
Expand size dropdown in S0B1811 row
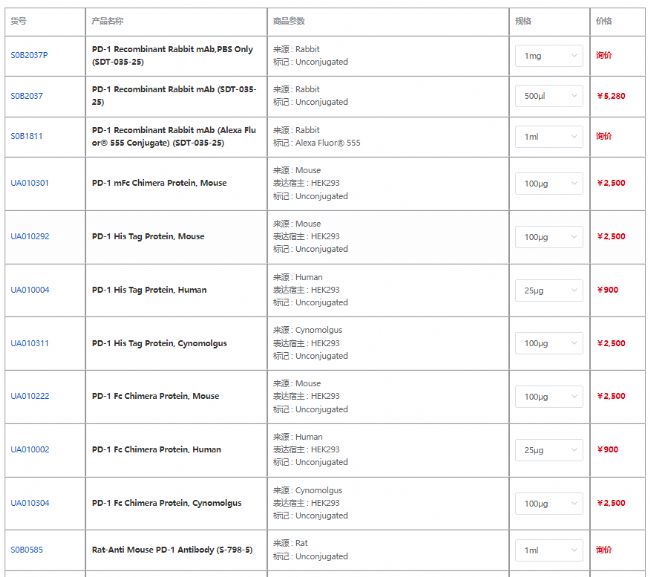(x=549, y=136)
